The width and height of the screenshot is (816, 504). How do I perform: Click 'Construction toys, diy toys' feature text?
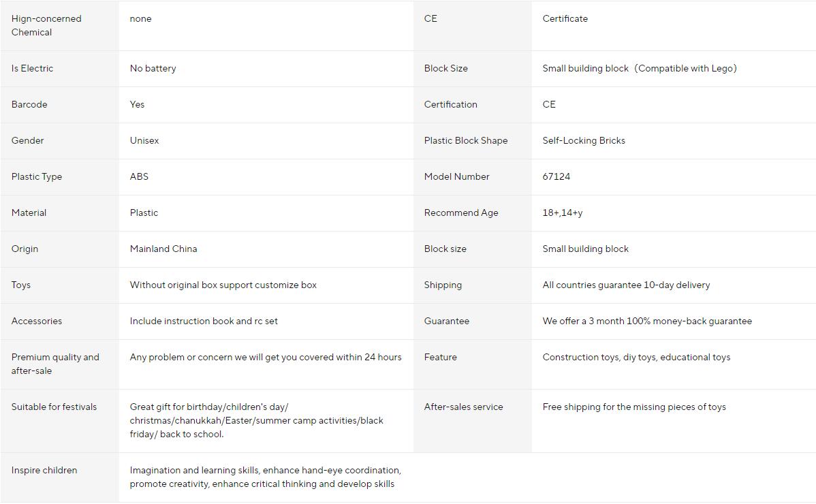click(635, 357)
